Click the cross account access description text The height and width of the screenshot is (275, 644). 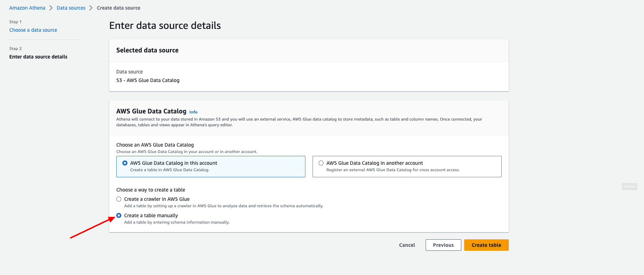coord(393,170)
